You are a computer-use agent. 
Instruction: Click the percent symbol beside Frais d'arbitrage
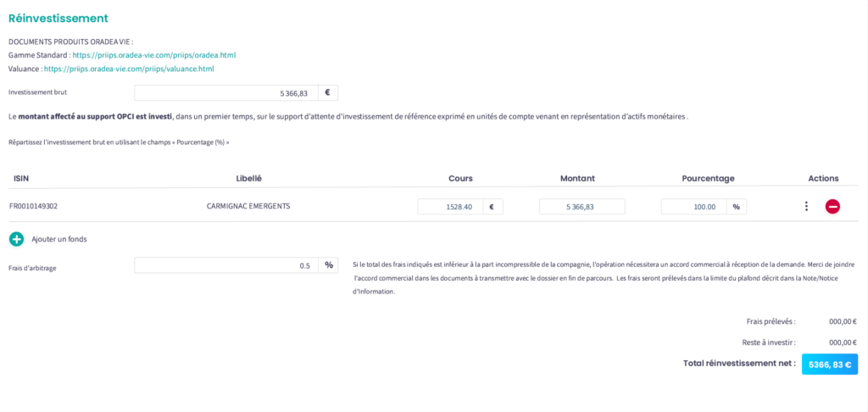(x=328, y=265)
